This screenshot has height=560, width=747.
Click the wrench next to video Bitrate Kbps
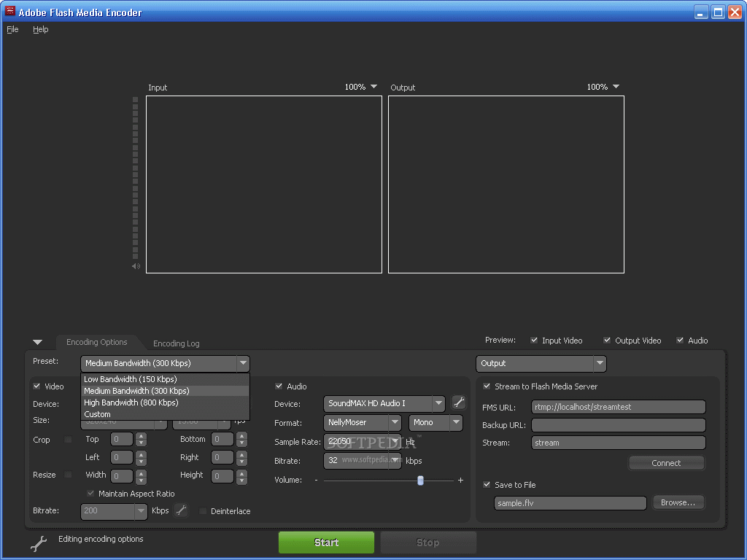pos(181,511)
